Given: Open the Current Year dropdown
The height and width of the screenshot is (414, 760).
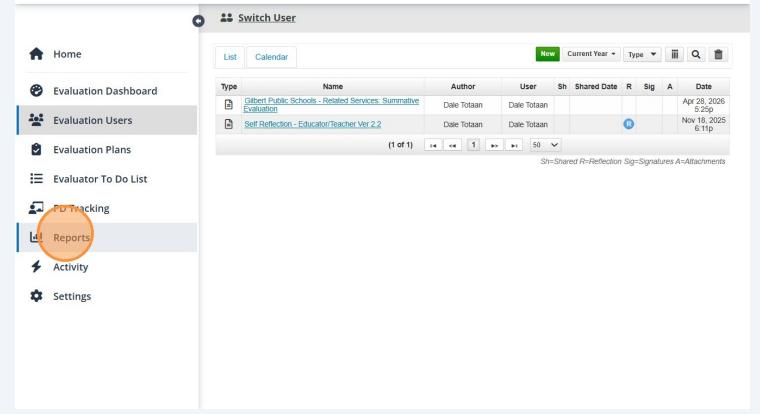Looking at the screenshot, I should click(x=591, y=54).
